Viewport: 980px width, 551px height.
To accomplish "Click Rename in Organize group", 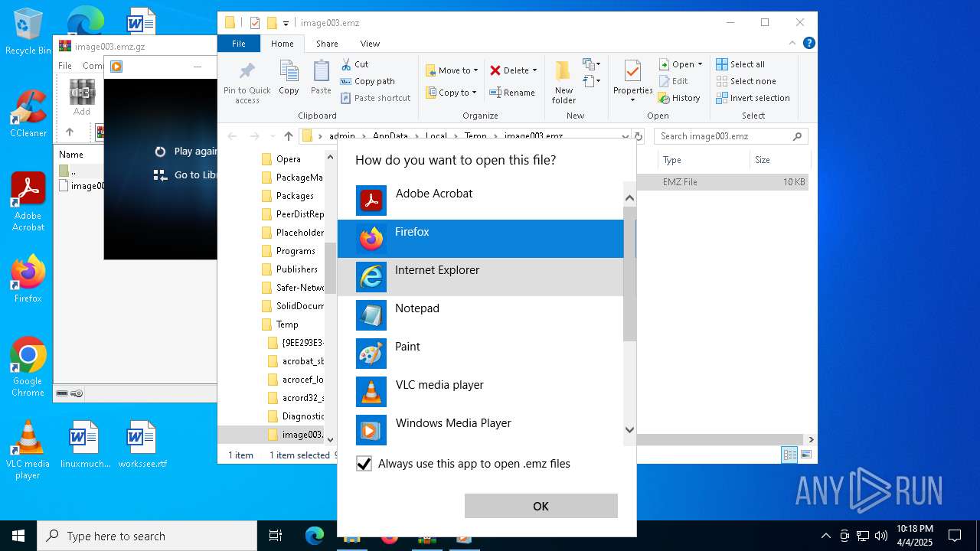I will coord(512,93).
